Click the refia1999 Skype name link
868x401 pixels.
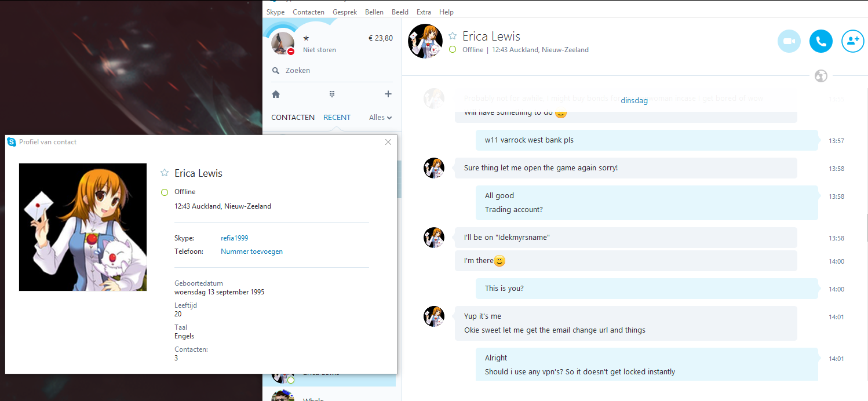(235, 238)
